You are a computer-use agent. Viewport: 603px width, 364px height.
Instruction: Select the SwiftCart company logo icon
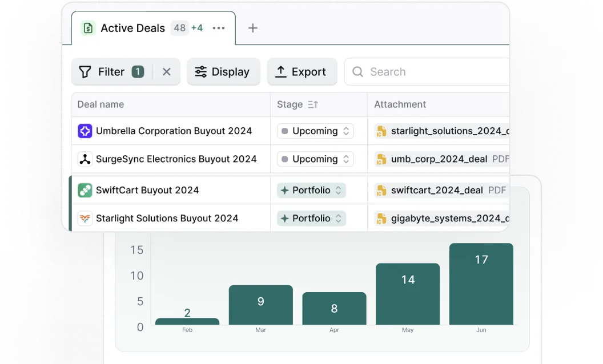coord(85,189)
